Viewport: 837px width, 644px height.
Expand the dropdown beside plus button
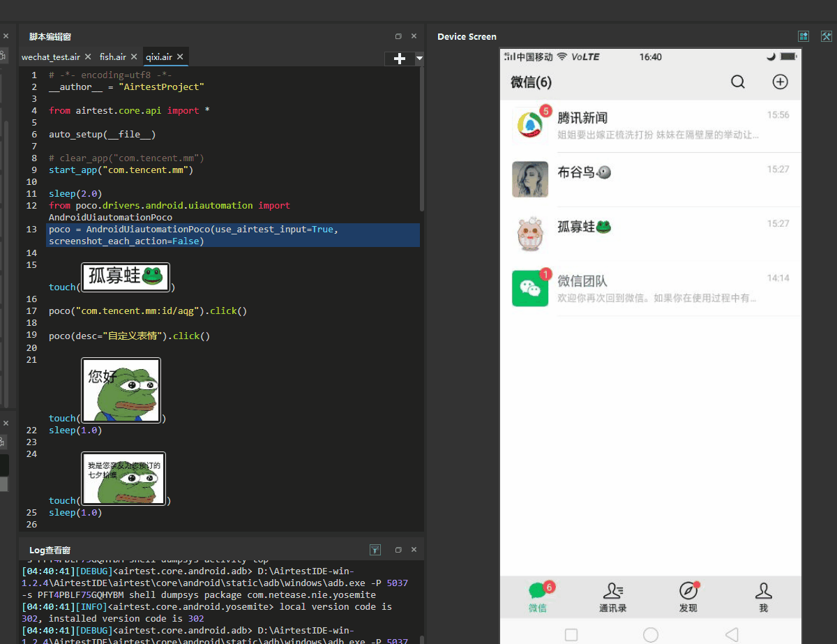coord(419,59)
